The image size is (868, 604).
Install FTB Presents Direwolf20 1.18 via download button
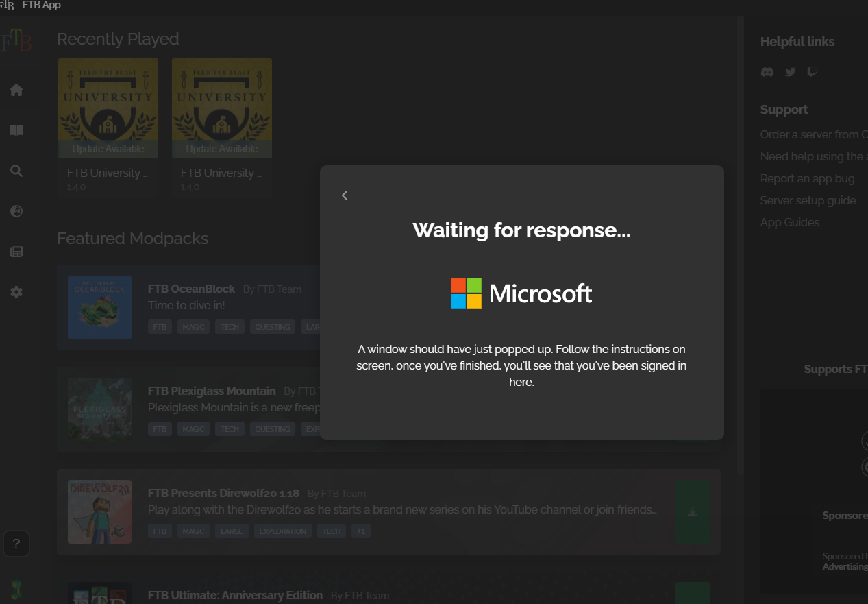point(693,512)
